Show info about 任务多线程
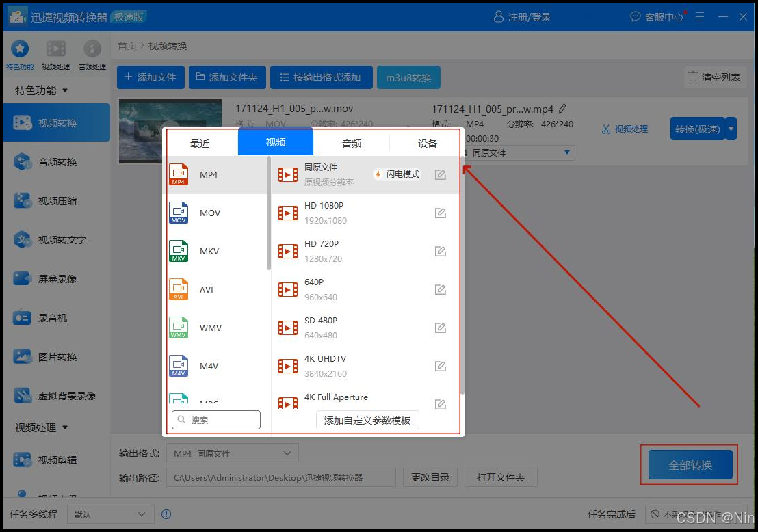 [x=166, y=514]
